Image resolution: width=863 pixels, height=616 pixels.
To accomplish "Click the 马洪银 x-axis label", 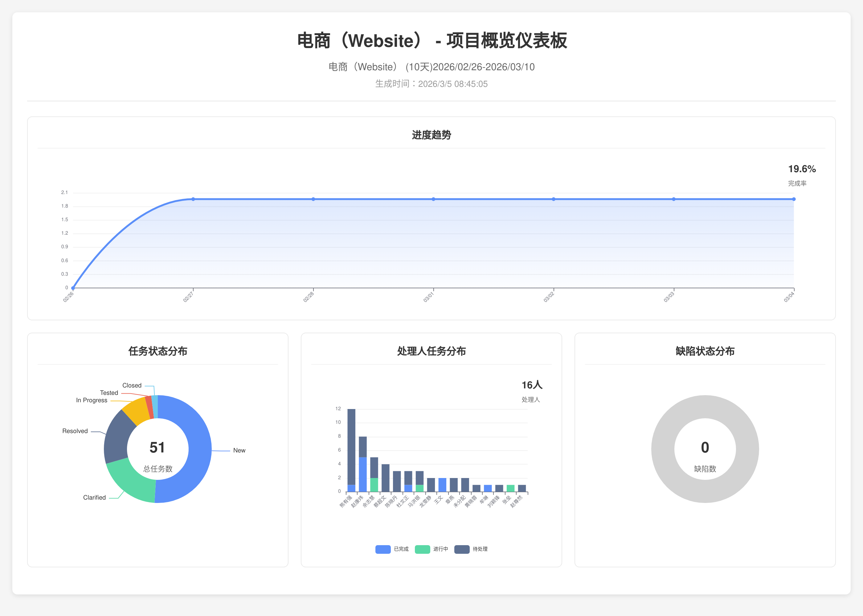I will click(414, 501).
